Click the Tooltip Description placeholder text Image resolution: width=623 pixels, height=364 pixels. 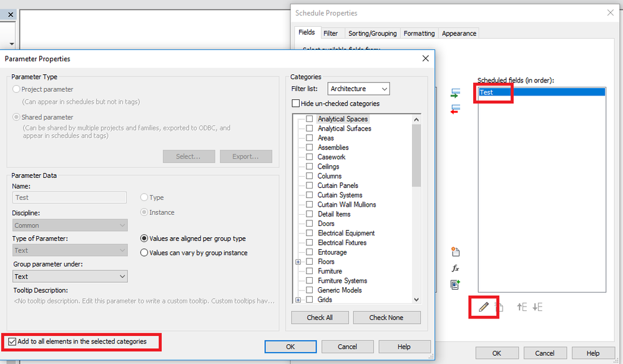144,301
